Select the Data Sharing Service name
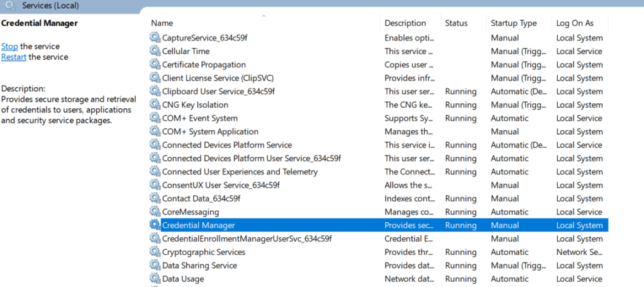The height and width of the screenshot is (287, 644). [199, 265]
